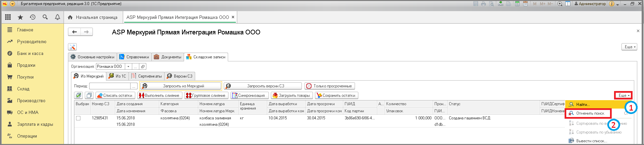Open the search magnifier in top panel
The image size is (644, 145).
tap(45, 17)
